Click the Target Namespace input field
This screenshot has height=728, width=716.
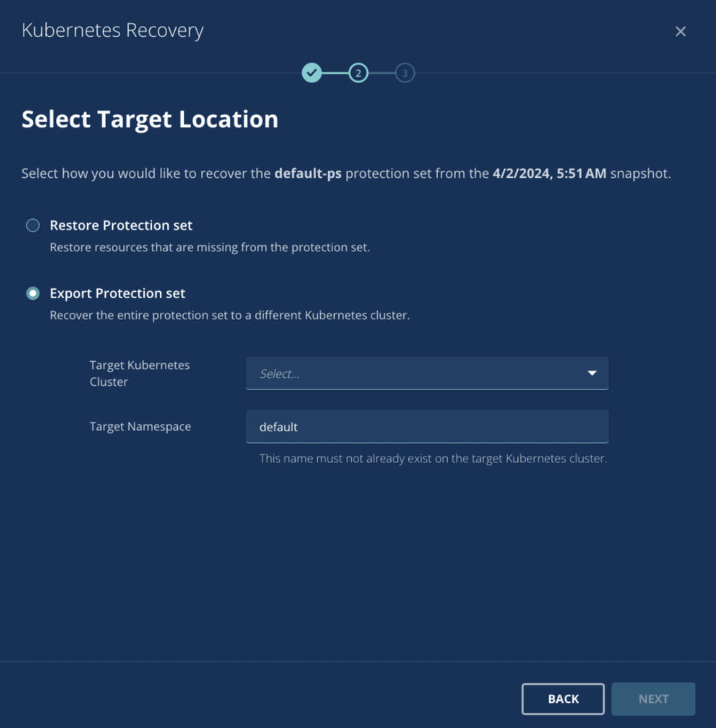tap(427, 426)
